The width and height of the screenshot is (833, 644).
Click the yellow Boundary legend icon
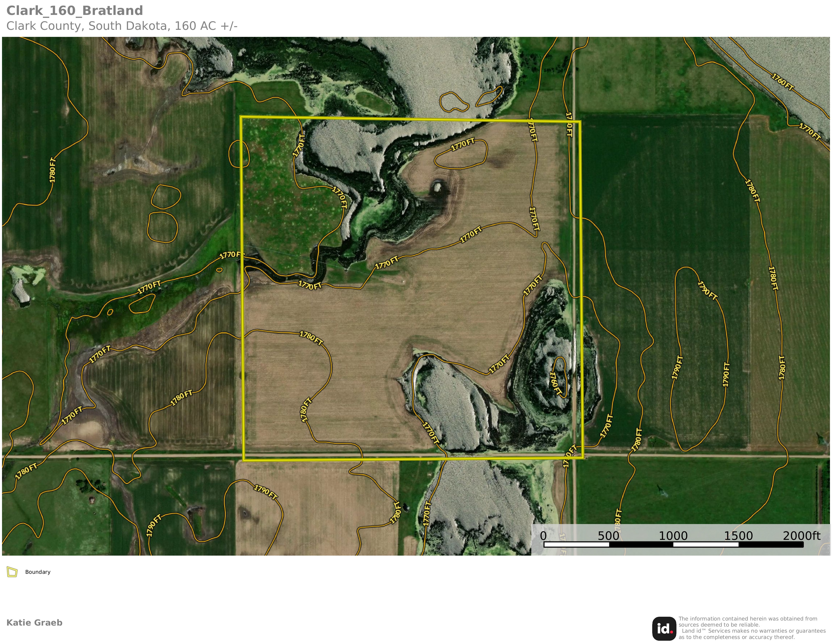pos(12,572)
